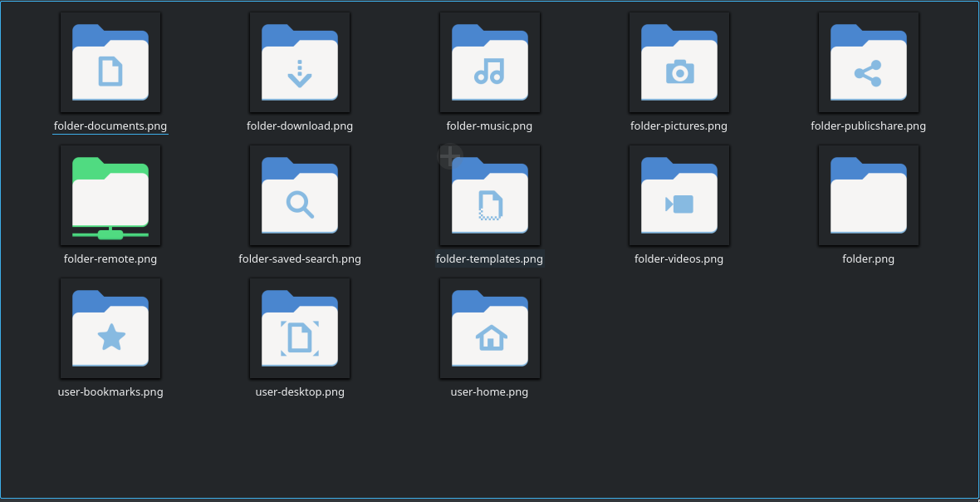Click the plus badge above folder-templates
Screen dimensions: 980x502
pos(449,155)
